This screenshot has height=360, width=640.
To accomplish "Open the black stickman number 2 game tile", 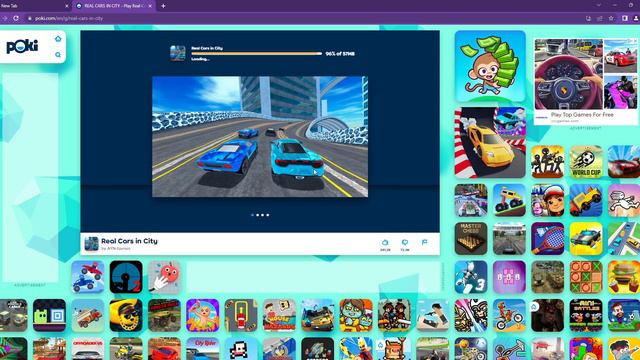I will tap(126, 277).
